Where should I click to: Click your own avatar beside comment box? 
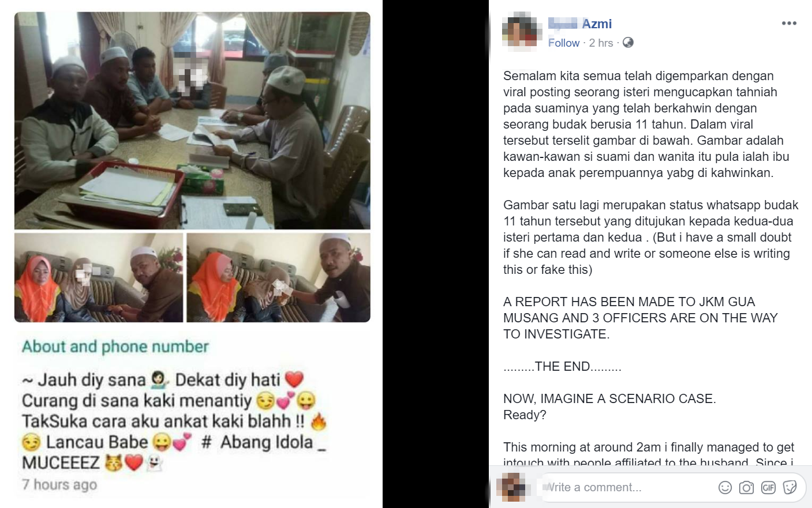click(x=514, y=487)
